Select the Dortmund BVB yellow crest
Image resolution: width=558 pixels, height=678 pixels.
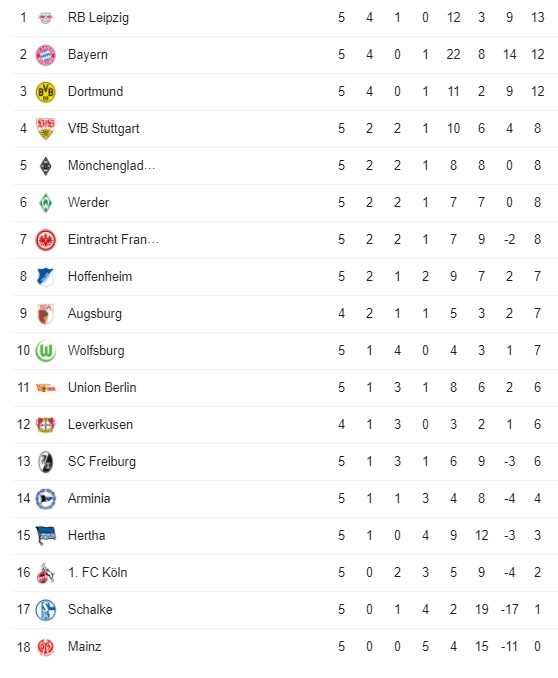(x=45, y=92)
